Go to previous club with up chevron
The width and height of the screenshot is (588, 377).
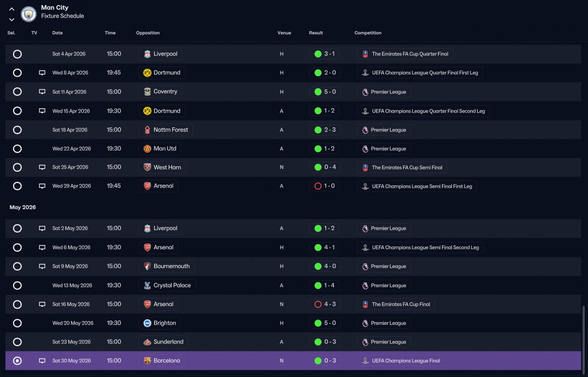pyautogui.click(x=12, y=9)
